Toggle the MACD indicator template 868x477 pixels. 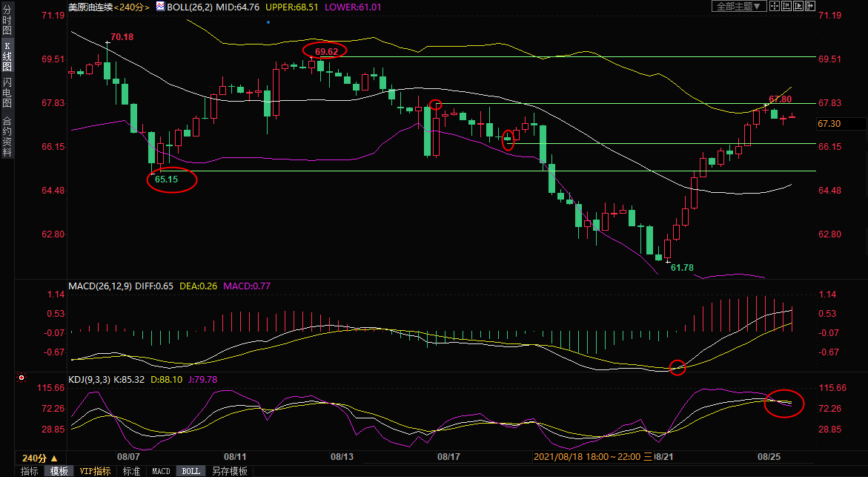click(161, 471)
